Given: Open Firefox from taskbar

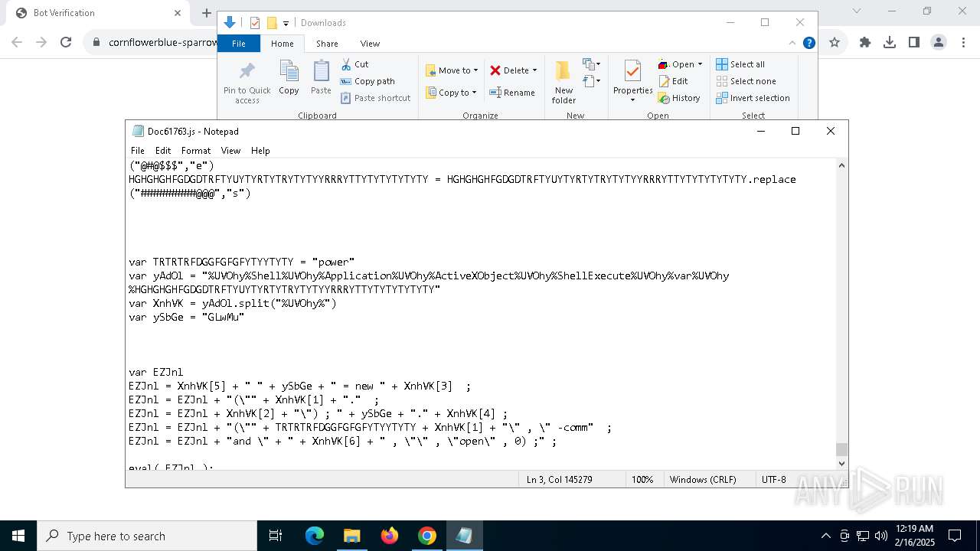Looking at the screenshot, I should [x=390, y=536].
